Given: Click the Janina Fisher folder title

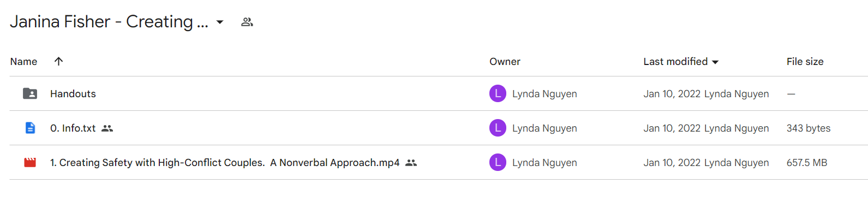Looking at the screenshot, I should (109, 22).
